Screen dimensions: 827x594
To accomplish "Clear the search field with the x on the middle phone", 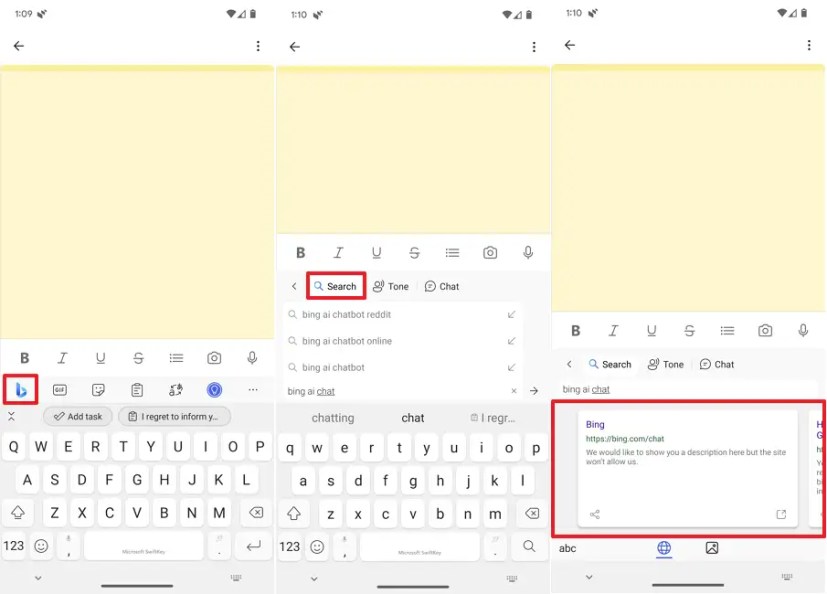I will point(514,391).
